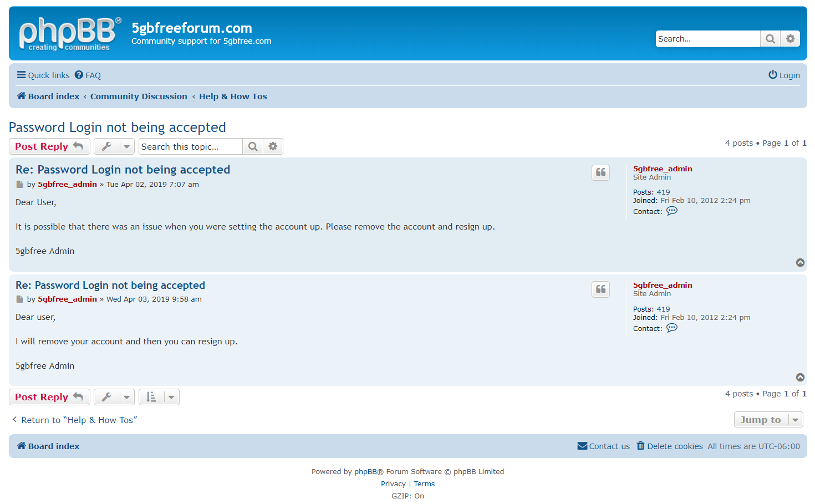Quote the Apr 02 post
815x504 pixels.
tap(600, 172)
